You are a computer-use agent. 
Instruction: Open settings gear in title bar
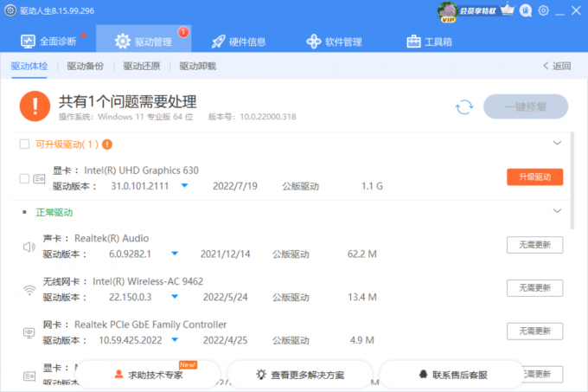543,10
